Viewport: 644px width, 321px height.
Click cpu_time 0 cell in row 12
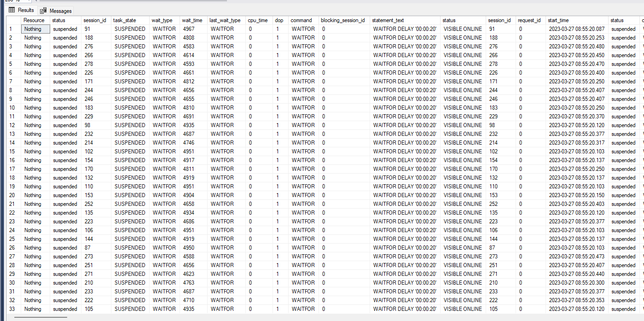pyautogui.click(x=259, y=125)
